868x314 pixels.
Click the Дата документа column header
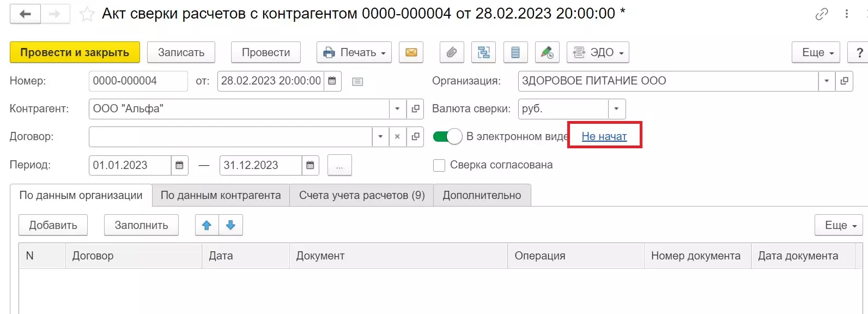pos(803,256)
